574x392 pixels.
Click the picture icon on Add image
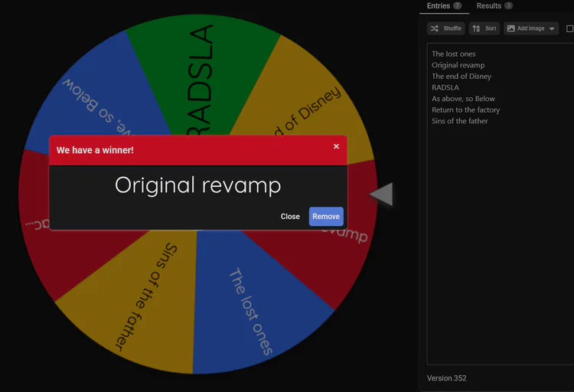pyautogui.click(x=511, y=28)
